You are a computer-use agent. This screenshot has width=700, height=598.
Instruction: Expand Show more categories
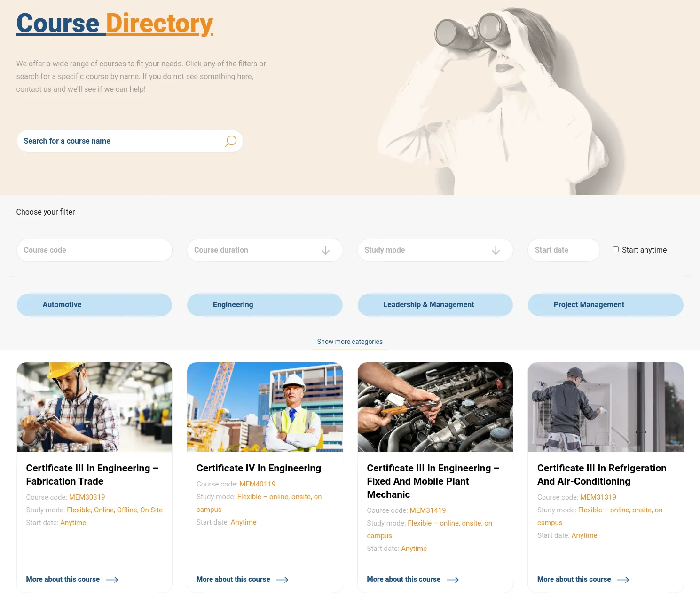click(x=350, y=342)
